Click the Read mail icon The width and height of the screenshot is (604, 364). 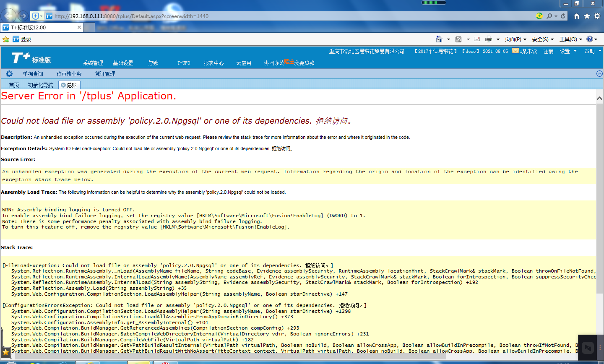(x=477, y=39)
